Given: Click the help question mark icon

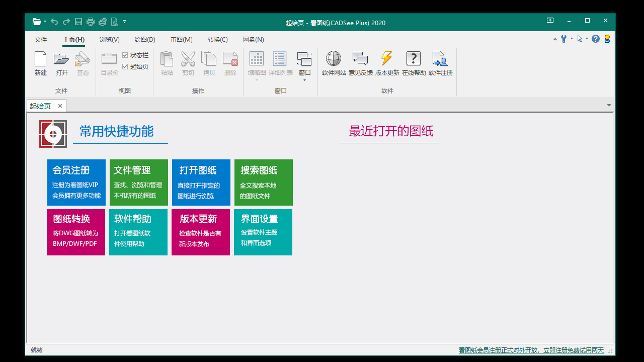Looking at the screenshot, I should (x=596, y=38).
